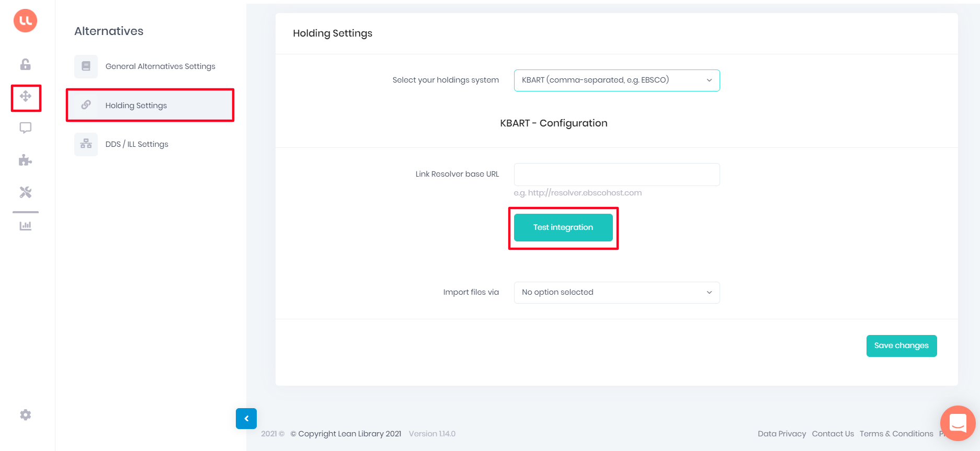Click the Test integration button
Screen dimensions: 980x451
point(563,228)
